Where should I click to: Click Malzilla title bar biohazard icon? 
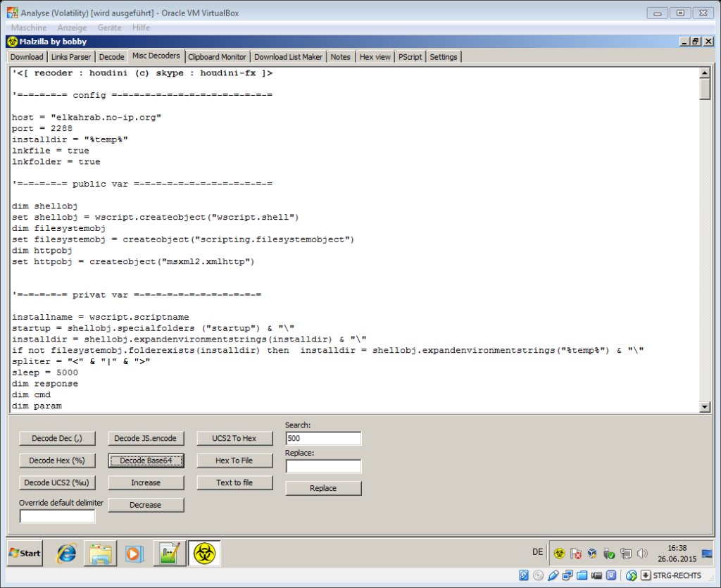pos(13,42)
